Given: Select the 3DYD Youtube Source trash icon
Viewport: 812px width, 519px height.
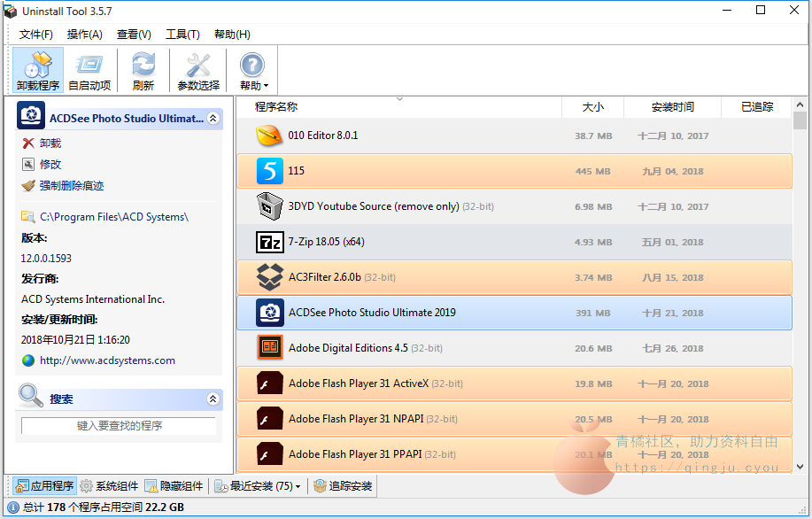Looking at the screenshot, I should point(270,206).
